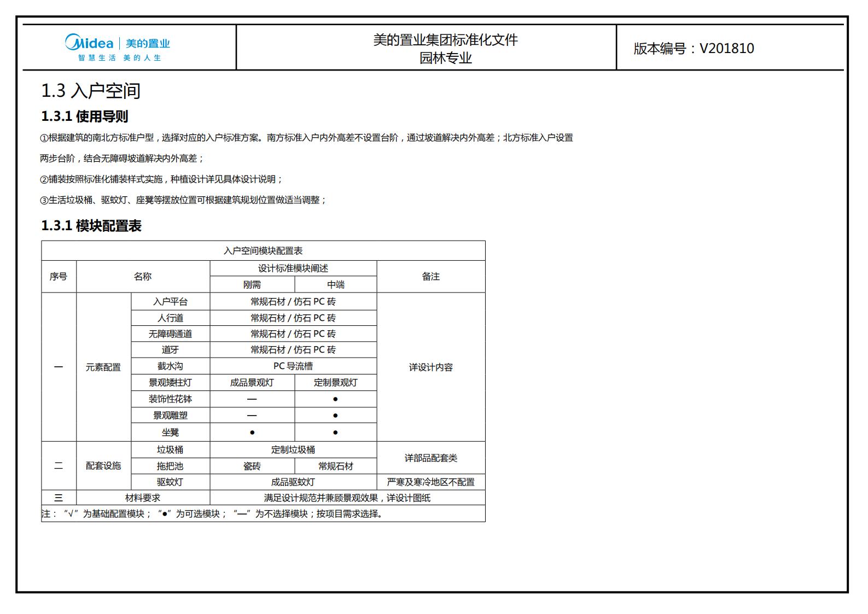Click 常规石材 / 仿石 PC 砖 in 人行道 row
The width and height of the screenshot is (868, 614).
[x=293, y=318]
